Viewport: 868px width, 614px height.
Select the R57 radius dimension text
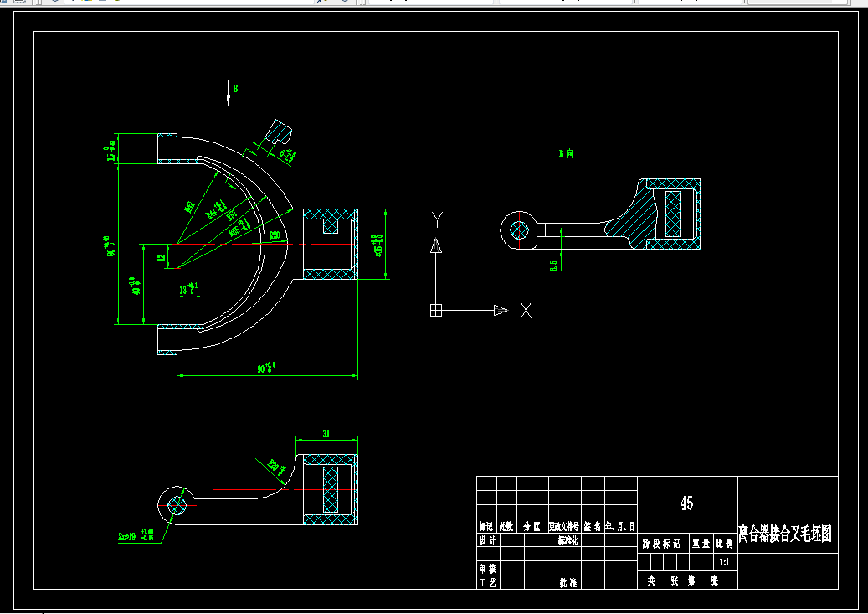point(232,214)
